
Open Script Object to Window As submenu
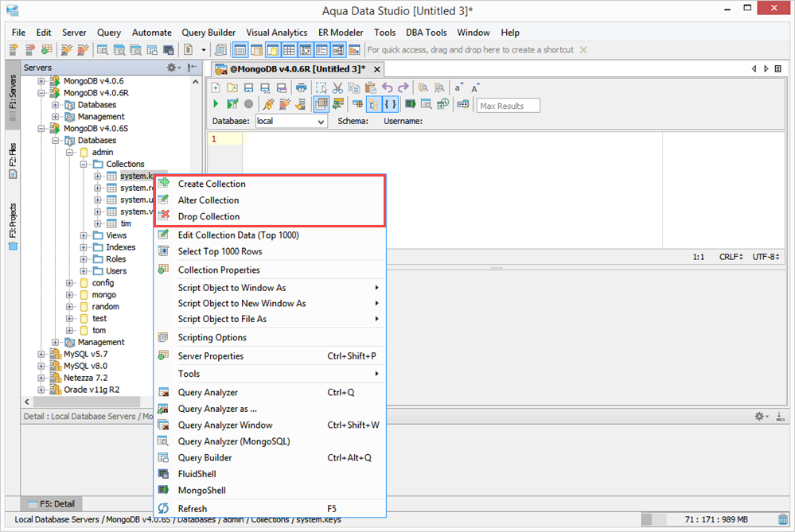pos(270,288)
